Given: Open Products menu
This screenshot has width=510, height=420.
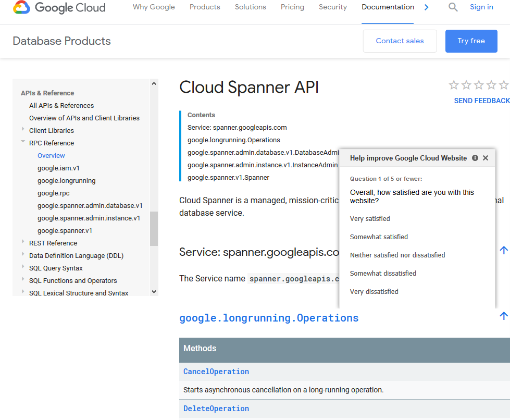Looking at the screenshot, I should coord(205,7).
